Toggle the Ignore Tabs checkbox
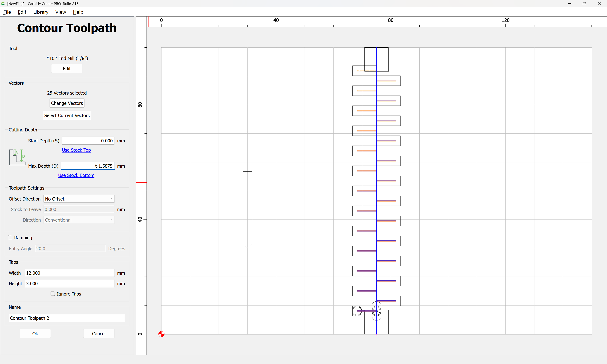 [x=52, y=294]
